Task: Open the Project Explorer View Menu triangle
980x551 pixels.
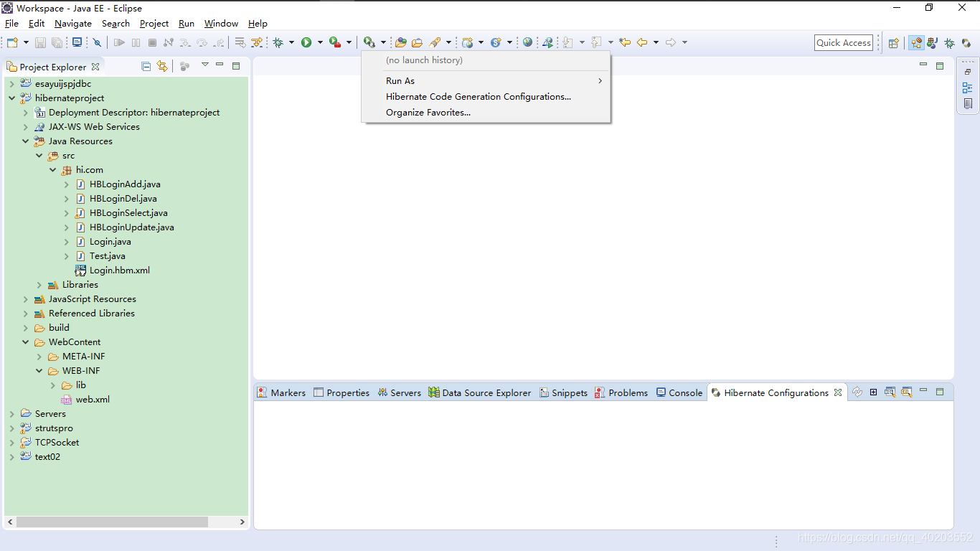Action: [x=204, y=65]
